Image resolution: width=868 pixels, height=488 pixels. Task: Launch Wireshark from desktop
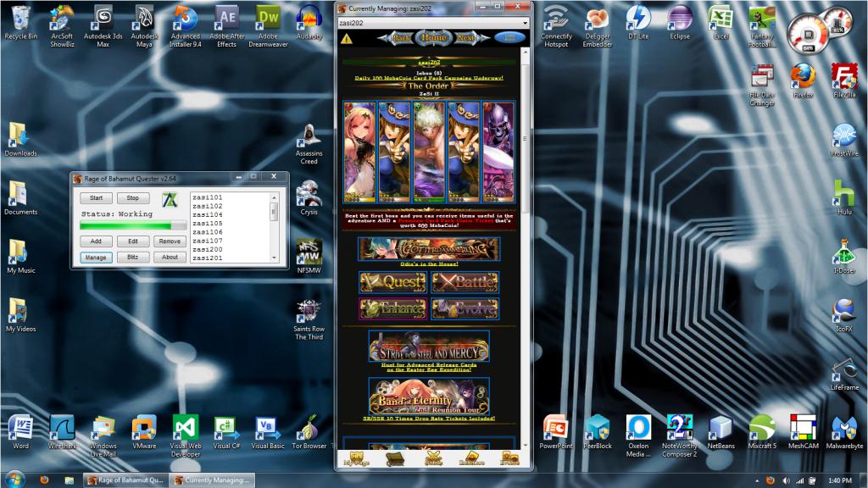click(x=62, y=432)
